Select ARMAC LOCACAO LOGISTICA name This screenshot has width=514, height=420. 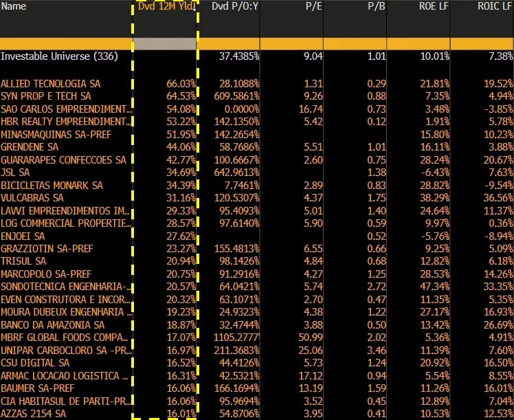[x=65, y=375]
